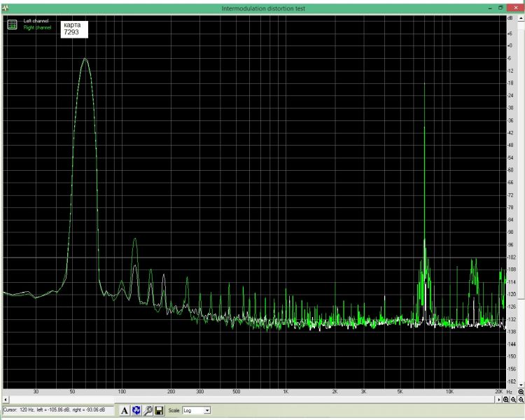This screenshot has width=525, height=420.
Task: Zoom in vertically below the vertical scrollbar
Action: [x=521, y=392]
